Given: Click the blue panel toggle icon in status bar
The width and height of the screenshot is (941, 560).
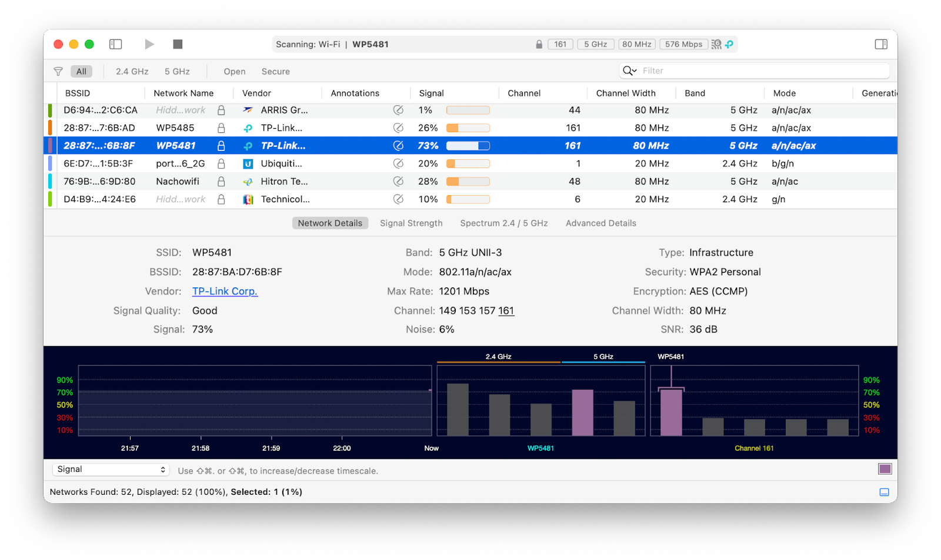Looking at the screenshot, I should (x=884, y=492).
